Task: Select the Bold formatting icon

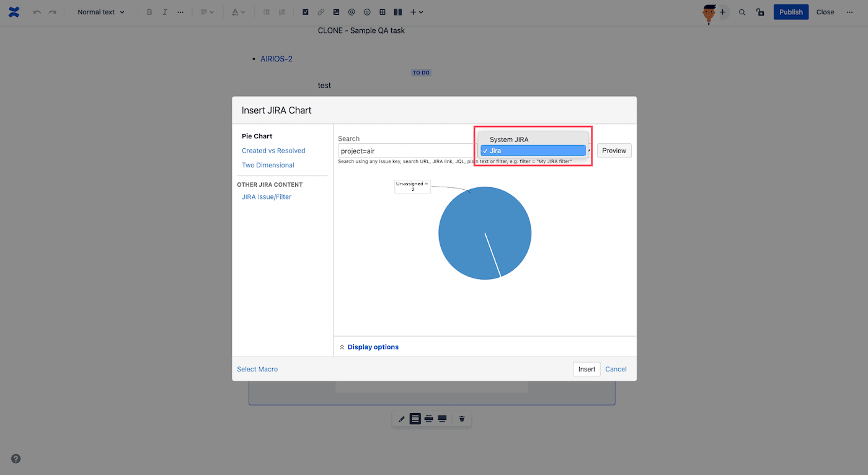Action: pos(149,12)
